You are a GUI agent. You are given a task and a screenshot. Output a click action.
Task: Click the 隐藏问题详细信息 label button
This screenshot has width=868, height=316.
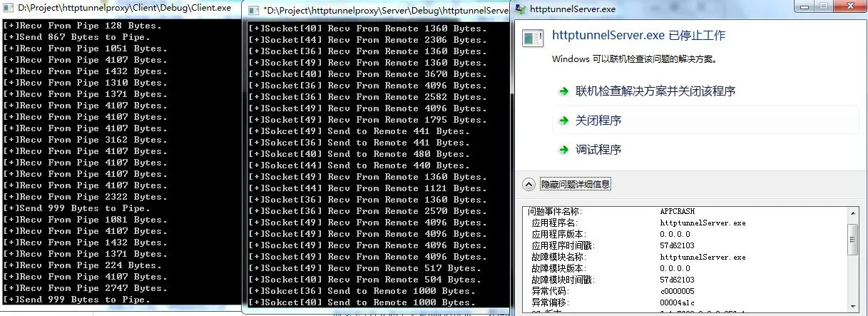575,184
